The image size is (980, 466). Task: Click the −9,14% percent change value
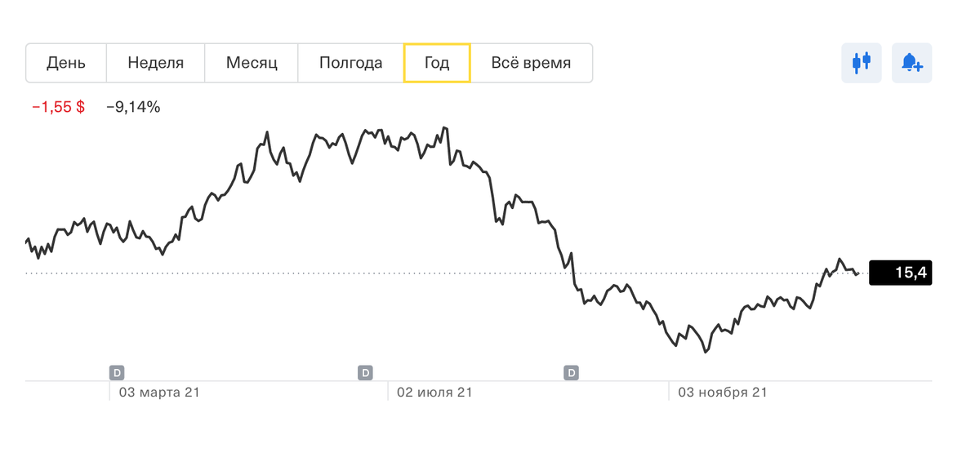click(133, 107)
